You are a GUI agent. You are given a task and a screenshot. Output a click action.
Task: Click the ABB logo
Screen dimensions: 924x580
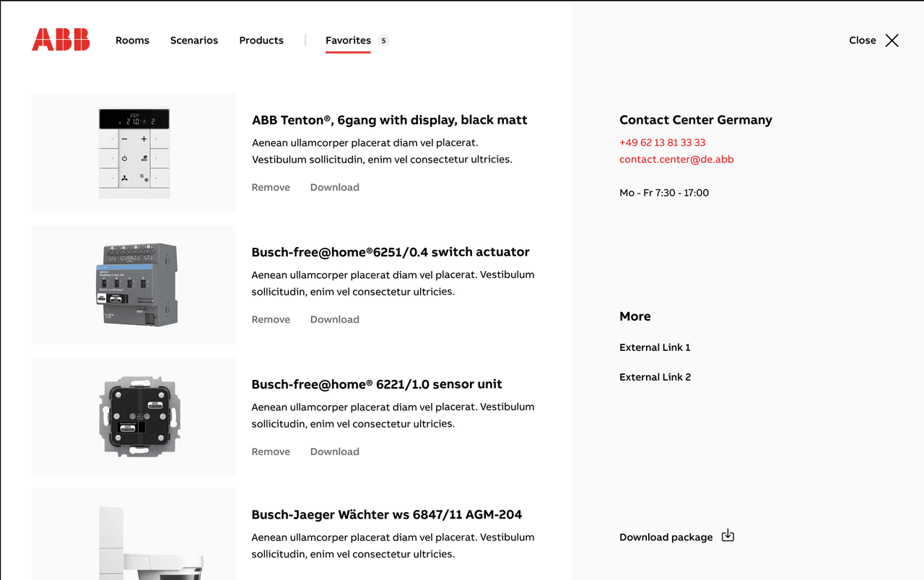[61, 40]
